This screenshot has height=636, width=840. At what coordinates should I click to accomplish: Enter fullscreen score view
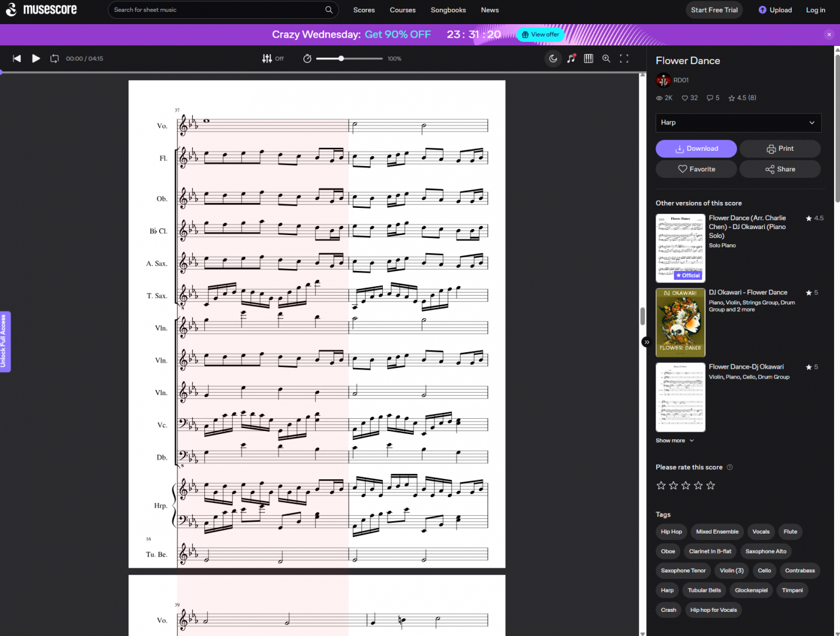(x=624, y=58)
